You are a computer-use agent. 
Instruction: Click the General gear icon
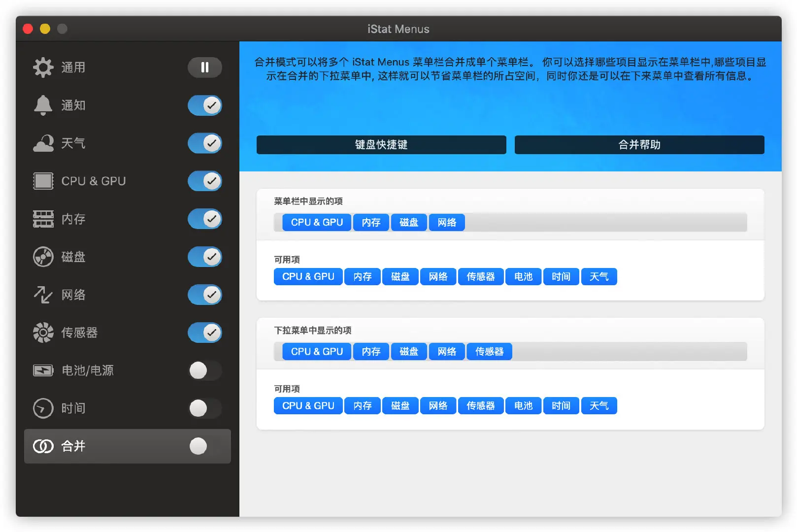[43, 67]
